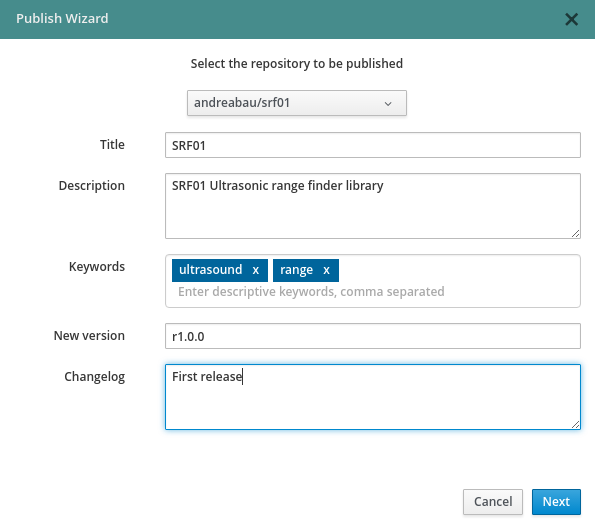595x528 pixels.
Task: Focus the New version field r1.0.0
Action: 373,336
